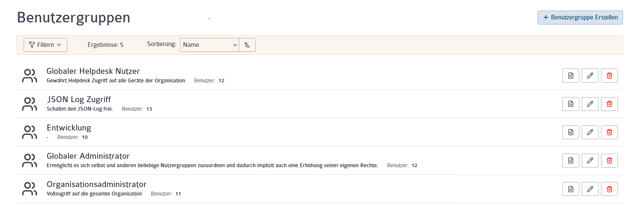This screenshot has width=644, height=206.
Task: Edit the Globaler Administrator group
Action: 590,160
